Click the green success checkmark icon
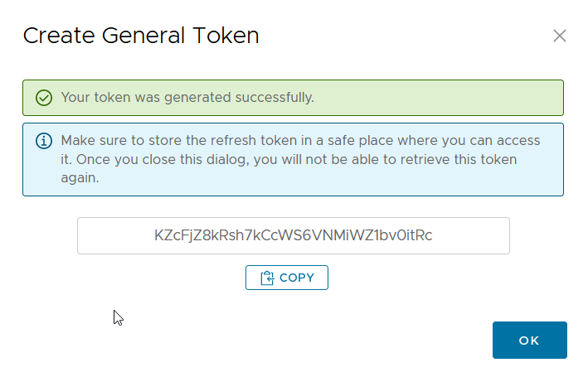588x377 pixels. pyautogui.click(x=43, y=98)
